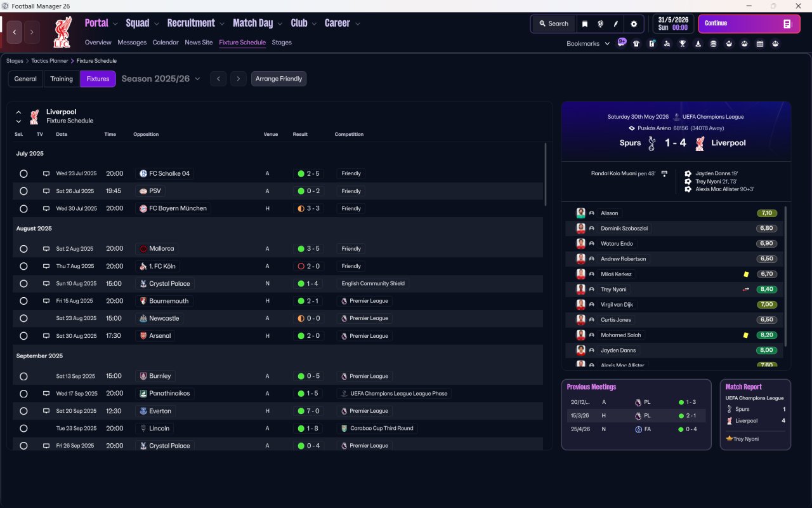
Task: Open the Bookmarks dropdown
Action: tap(588, 44)
